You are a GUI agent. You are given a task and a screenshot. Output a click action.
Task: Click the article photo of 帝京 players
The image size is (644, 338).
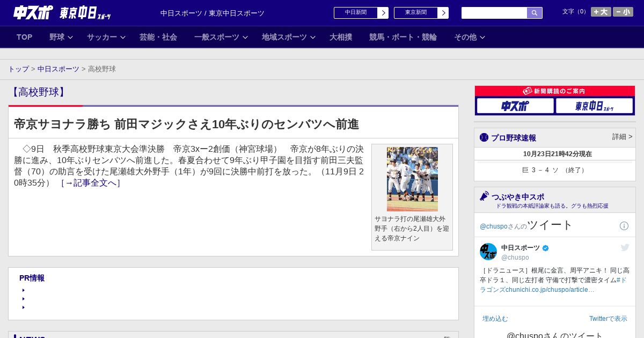tap(412, 179)
